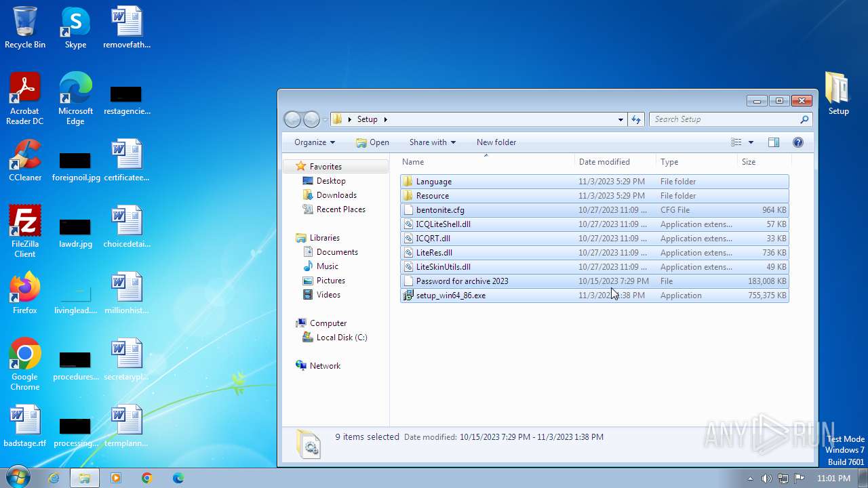Select LiteRes.dll file
This screenshot has height=488, width=868.
(595, 253)
